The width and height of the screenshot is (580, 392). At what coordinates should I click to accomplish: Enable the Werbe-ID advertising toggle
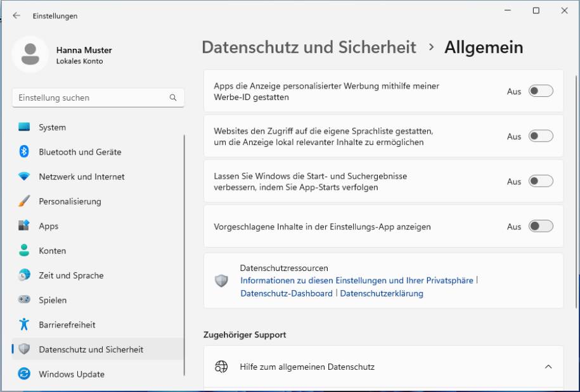pos(539,91)
